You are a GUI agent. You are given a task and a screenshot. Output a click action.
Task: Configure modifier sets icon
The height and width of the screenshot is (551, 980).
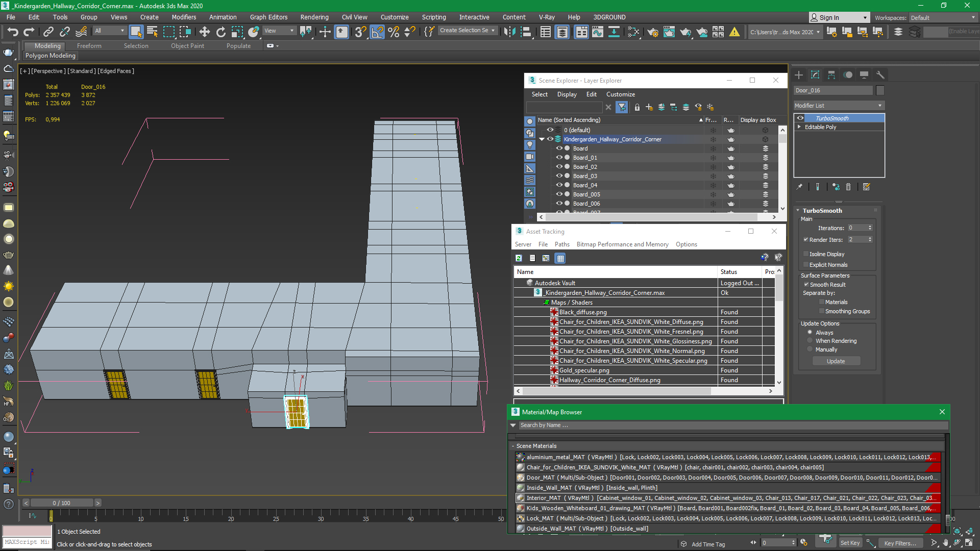tap(866, 187)
